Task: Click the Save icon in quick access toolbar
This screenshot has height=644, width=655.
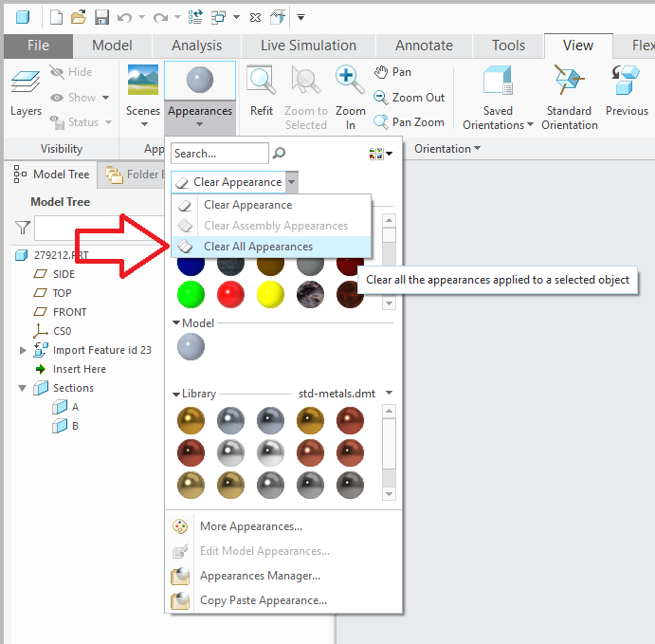Action: [x=101, y=18]
